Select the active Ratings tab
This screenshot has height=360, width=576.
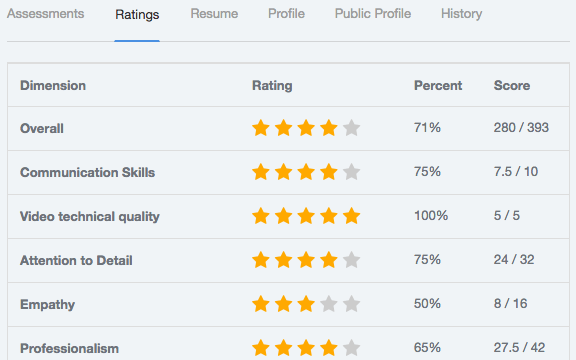[137, 15]
